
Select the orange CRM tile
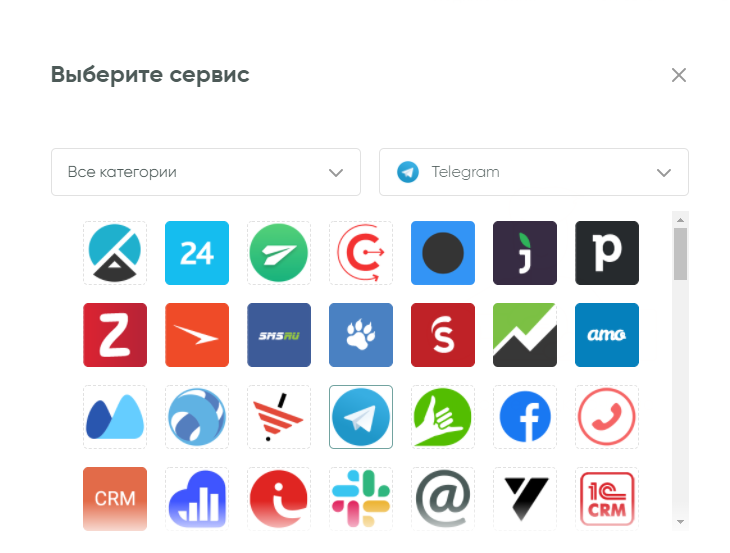click(x=115, y=499)
